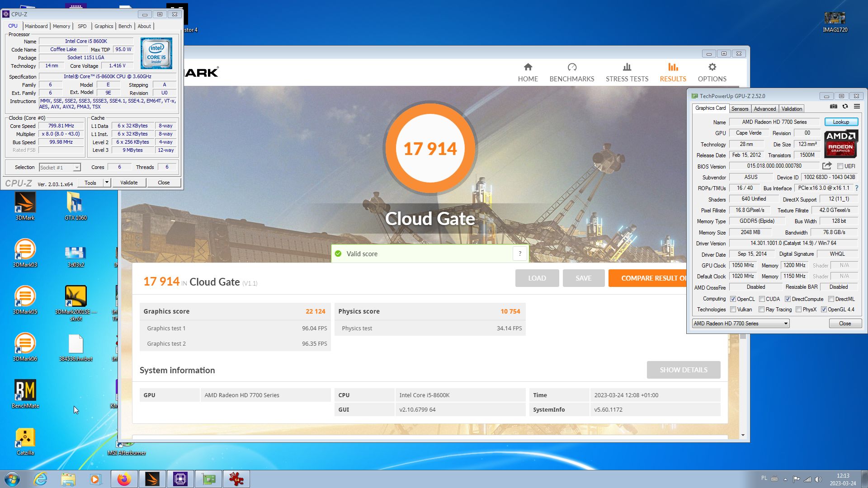This screenshot has height=488, width=868.
Task: Toggle DirectCompute checkbox in GPU-Z
Action: click(x=788, y=299)
